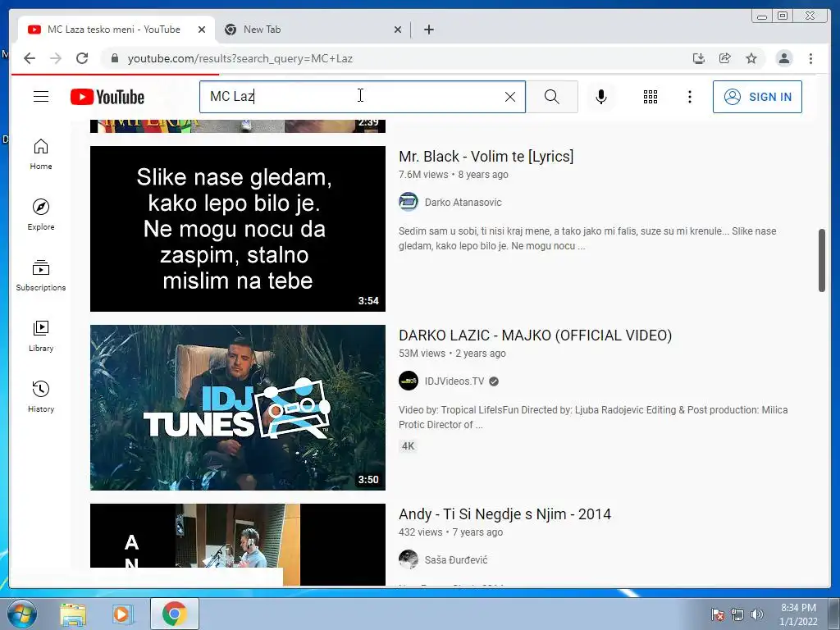Open Subscriptions in the sidebar
840x630 pixels.
click(x=41, y=276)
